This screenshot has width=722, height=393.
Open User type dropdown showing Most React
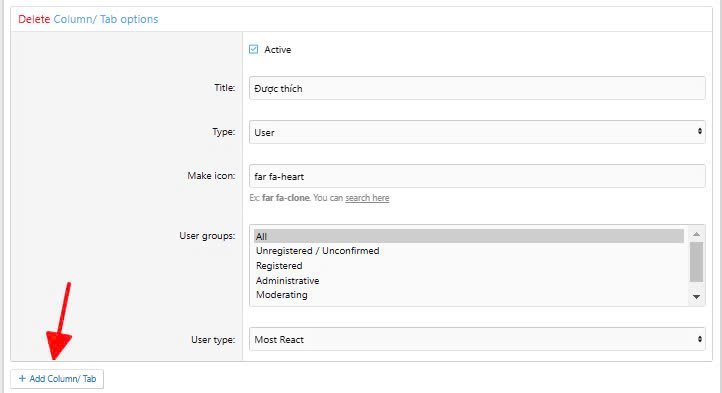pyautogui.click(x=477, y=339)
